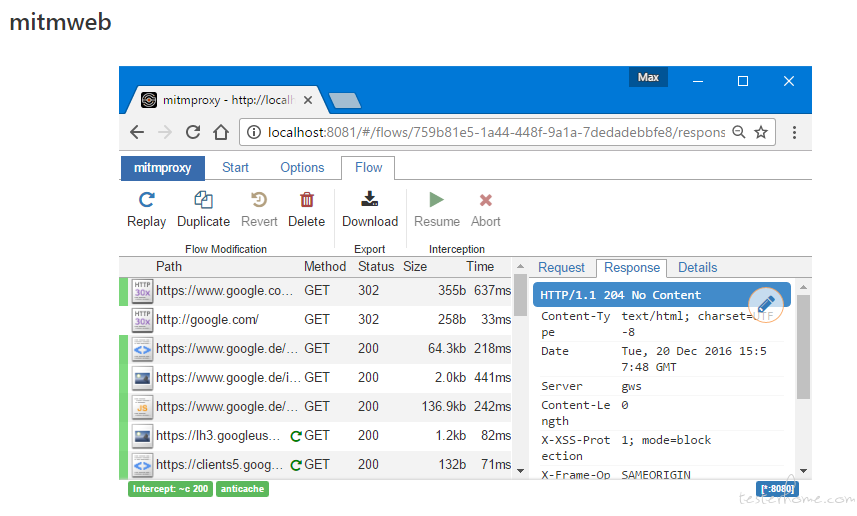Click the Resume interception icon
857x516 pixels.
(436, 200)
